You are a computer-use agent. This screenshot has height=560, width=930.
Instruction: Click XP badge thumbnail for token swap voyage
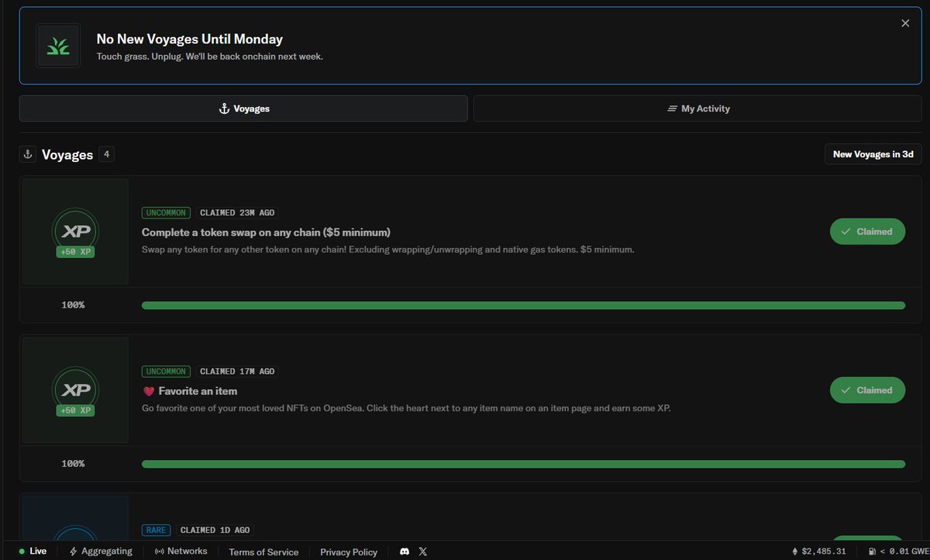(75, 232)
